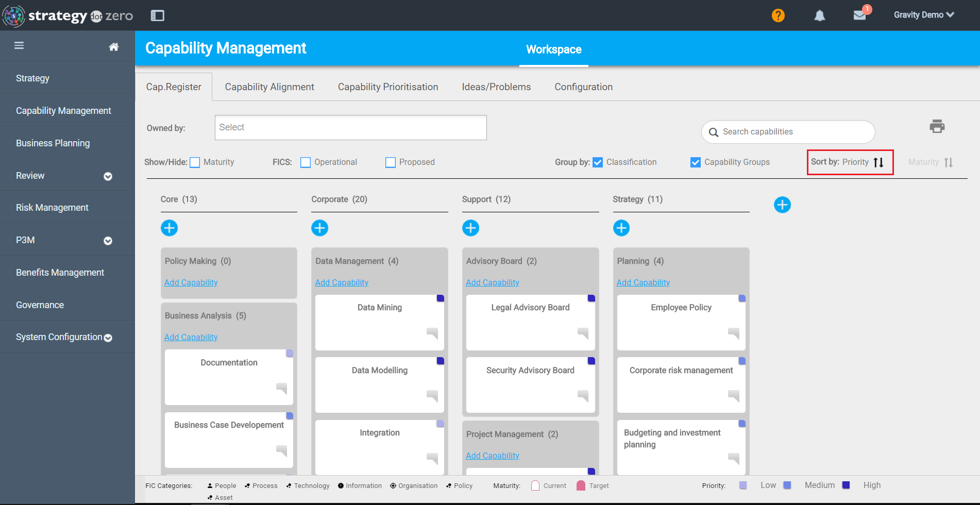Click Add Capability under Planning
The width and height of the screenshot is (980, 505).
pyautogui.click(x=643, y=282)
